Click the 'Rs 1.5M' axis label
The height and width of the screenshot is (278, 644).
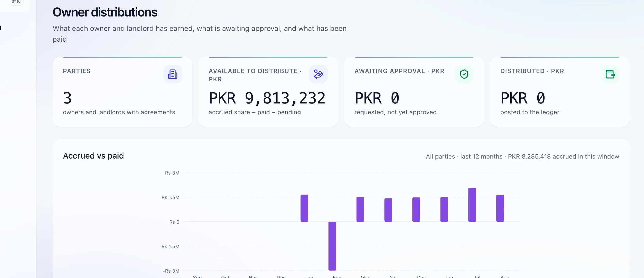pos(170,197)
